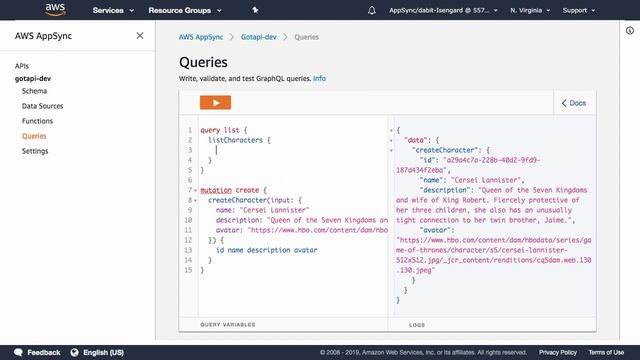This screenshot has width=640, height=360.
Task: Open the Query Variables panel
Action: click(228, 324)
